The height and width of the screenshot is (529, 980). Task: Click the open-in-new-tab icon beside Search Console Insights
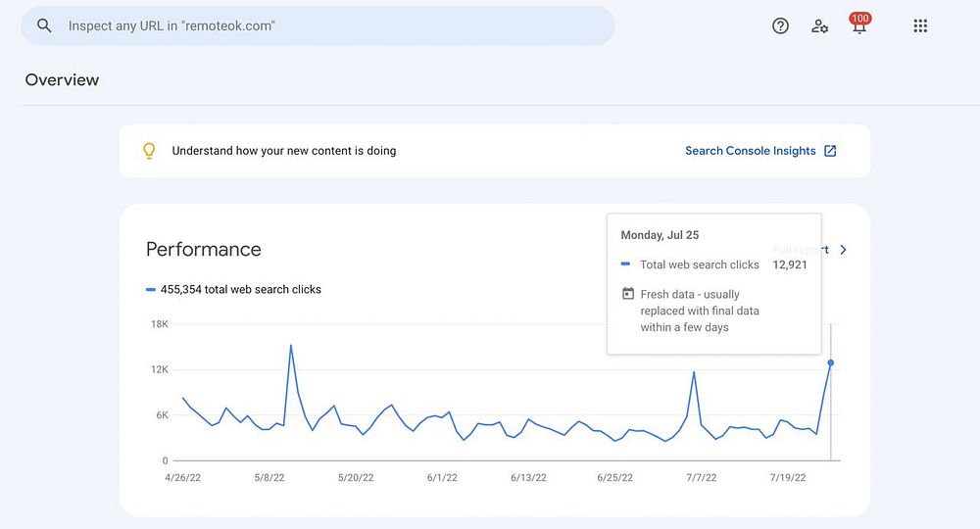(x=830, y=151)
